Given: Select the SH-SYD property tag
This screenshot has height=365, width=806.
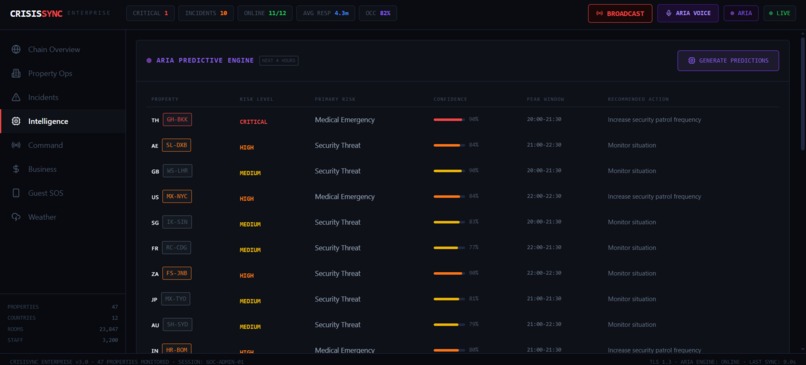Looking at the screenshot, I should pos(177,324).
